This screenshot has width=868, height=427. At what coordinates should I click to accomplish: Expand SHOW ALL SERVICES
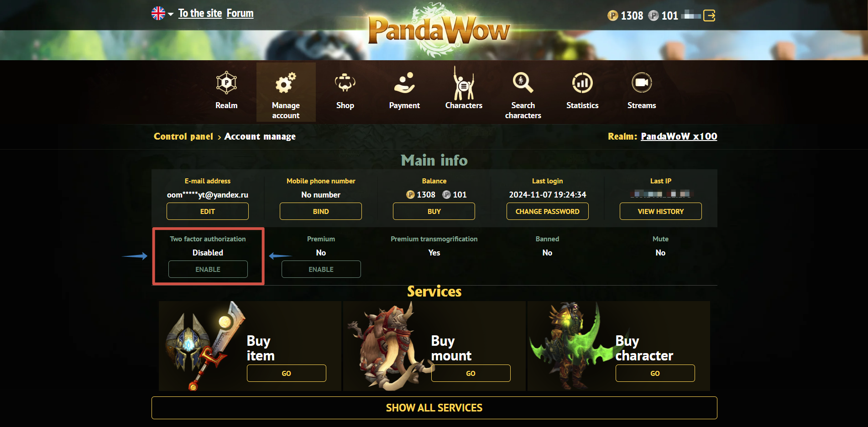pyautogui.click(x=434, y=408)
